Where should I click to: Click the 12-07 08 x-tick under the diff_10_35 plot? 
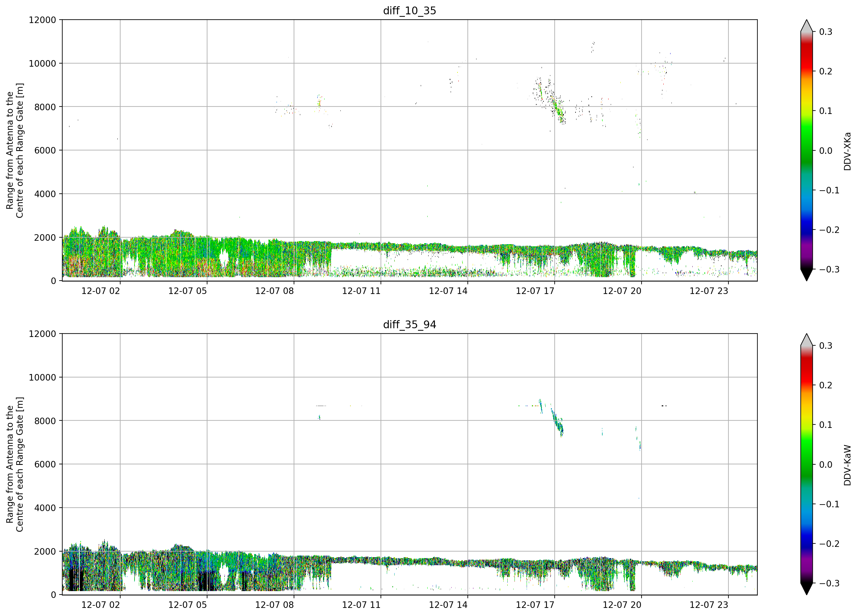[x=275, y=291]
